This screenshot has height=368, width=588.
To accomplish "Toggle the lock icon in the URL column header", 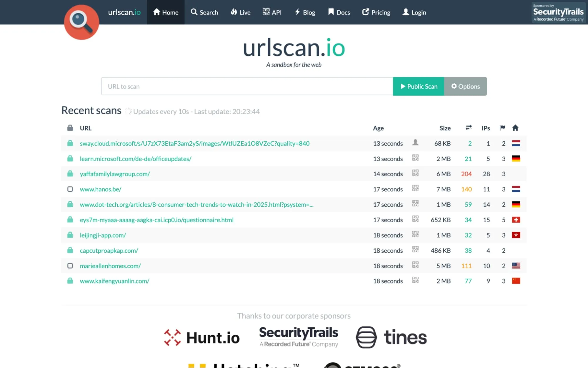I will pos(70,127).
